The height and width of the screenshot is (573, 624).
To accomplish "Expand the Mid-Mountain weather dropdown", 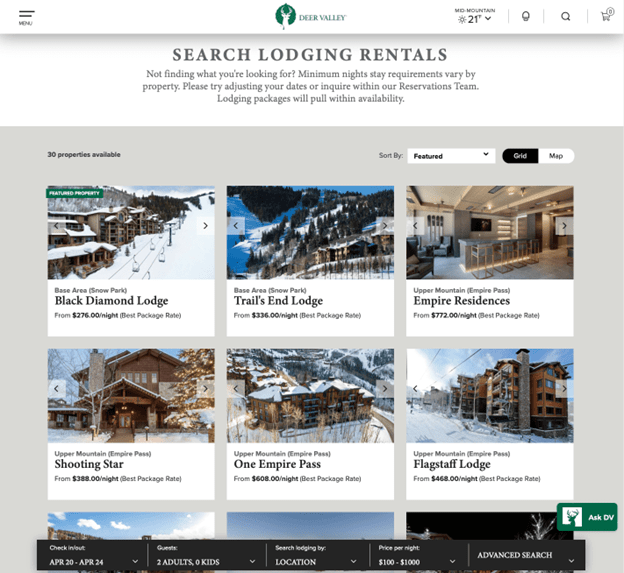I will click(x=475, y=16).
